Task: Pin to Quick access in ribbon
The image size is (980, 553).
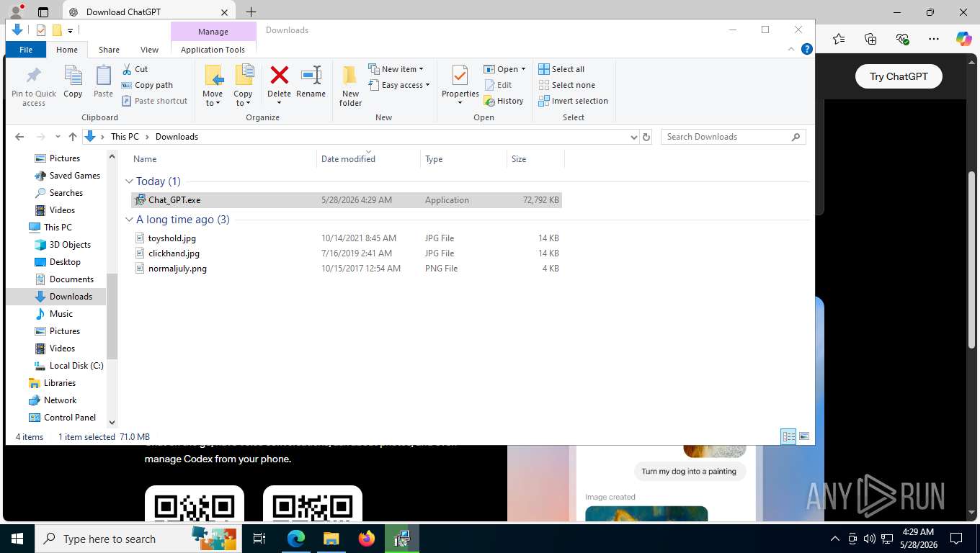Action: [x=34, y=86]
